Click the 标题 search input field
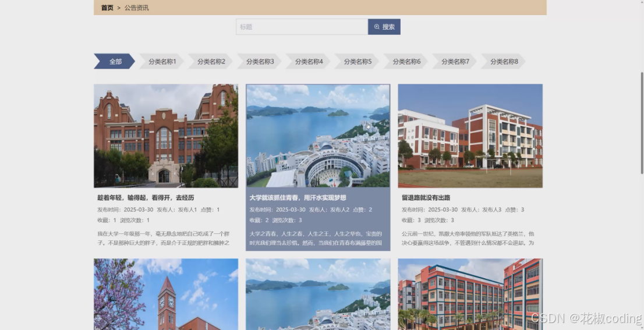644x330 pixels. (x=302, y=27)
